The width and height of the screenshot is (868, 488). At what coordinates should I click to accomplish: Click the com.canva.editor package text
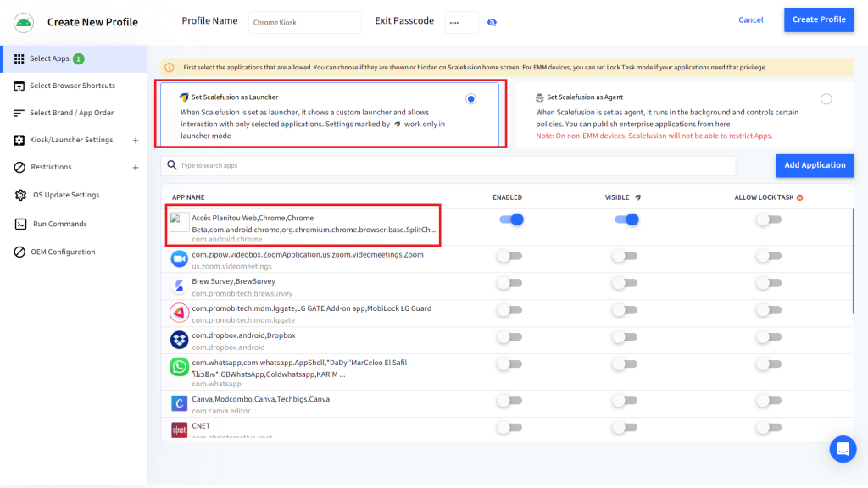pyautogui.click(x=221, y=411)
